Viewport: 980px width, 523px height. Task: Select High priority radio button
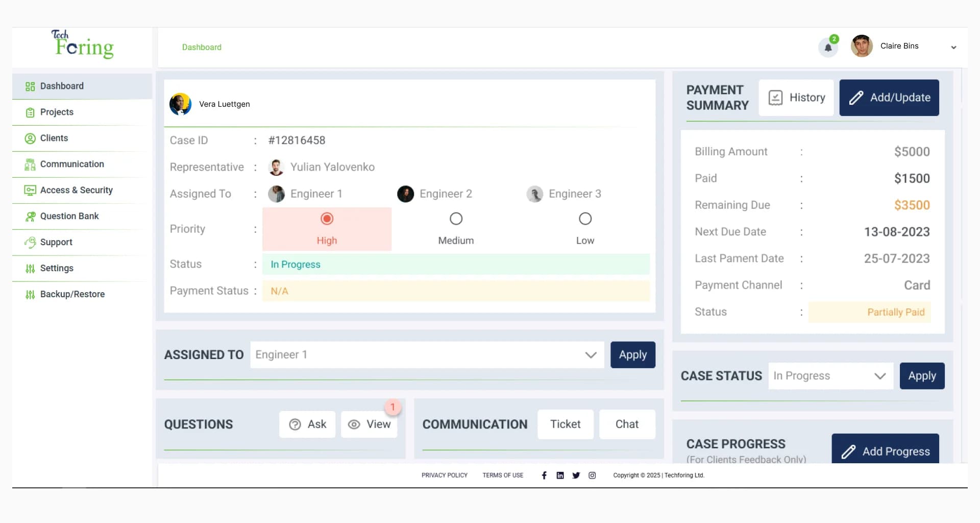327,219
